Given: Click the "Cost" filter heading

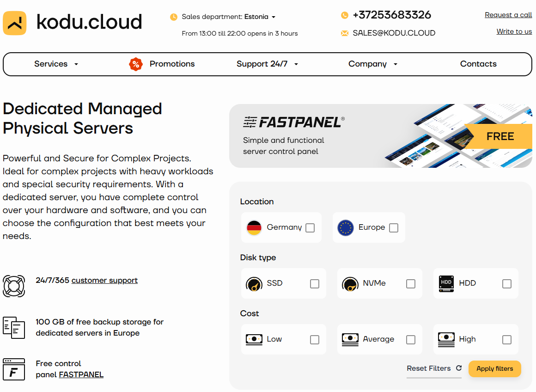Looking at the screenshot, I should click(250, 313).
